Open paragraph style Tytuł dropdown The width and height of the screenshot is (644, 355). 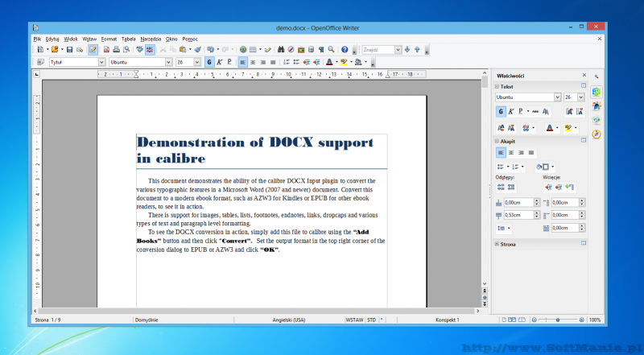pyautogui.click(x=102, y=62)
